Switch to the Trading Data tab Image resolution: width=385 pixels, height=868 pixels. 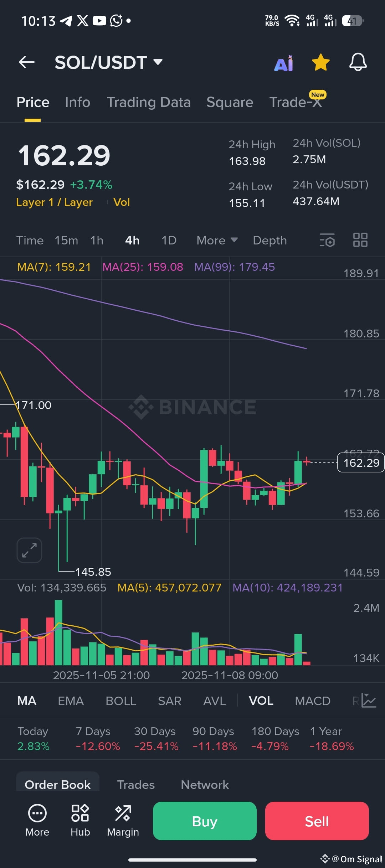(x=149, y=102)
